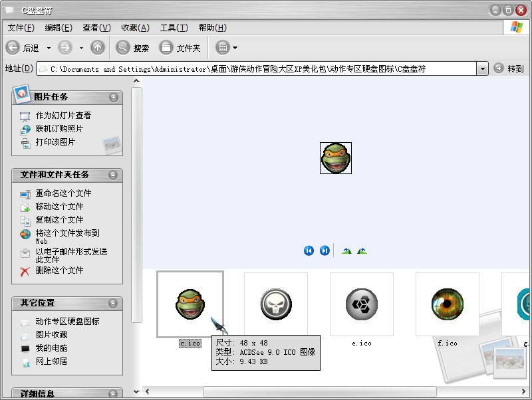Select the skull icon thumbnail
Screen dimensions: 532x400
[275, 304]
